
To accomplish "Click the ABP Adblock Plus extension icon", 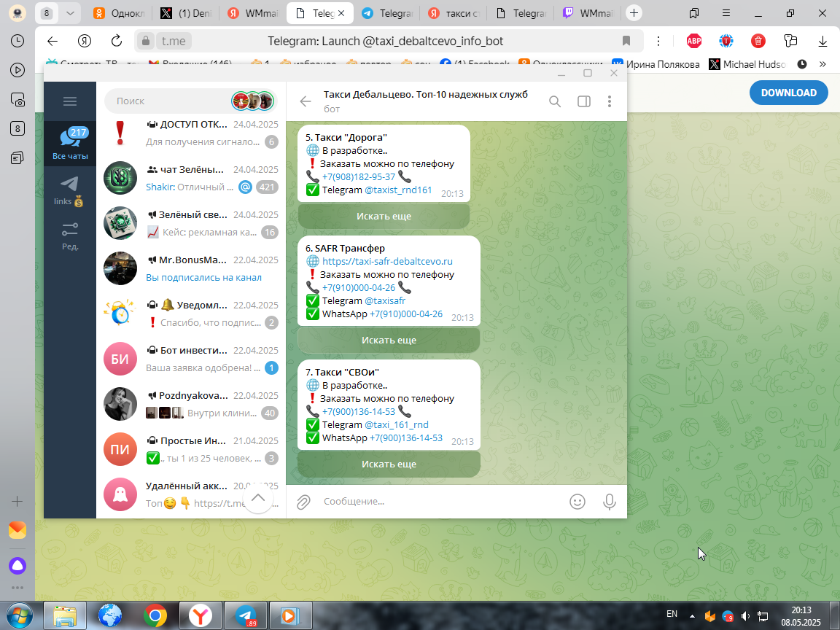I will pos(693,41).
